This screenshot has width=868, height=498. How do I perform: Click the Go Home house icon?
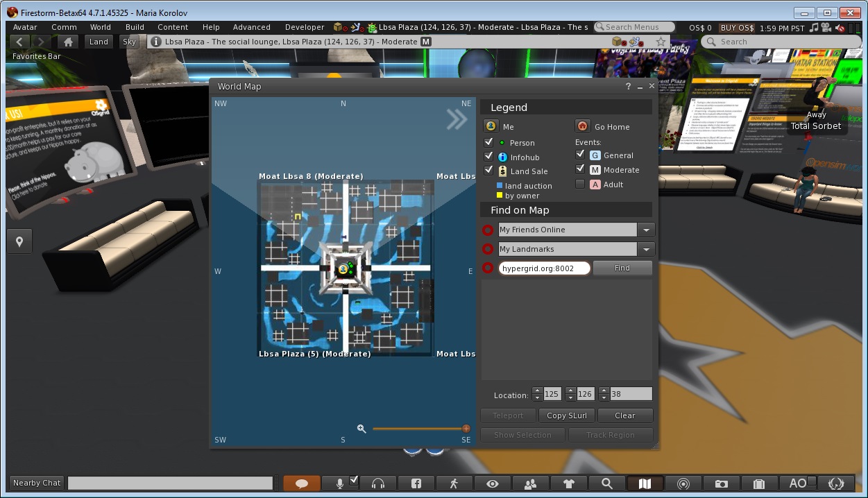click(582, 126)
